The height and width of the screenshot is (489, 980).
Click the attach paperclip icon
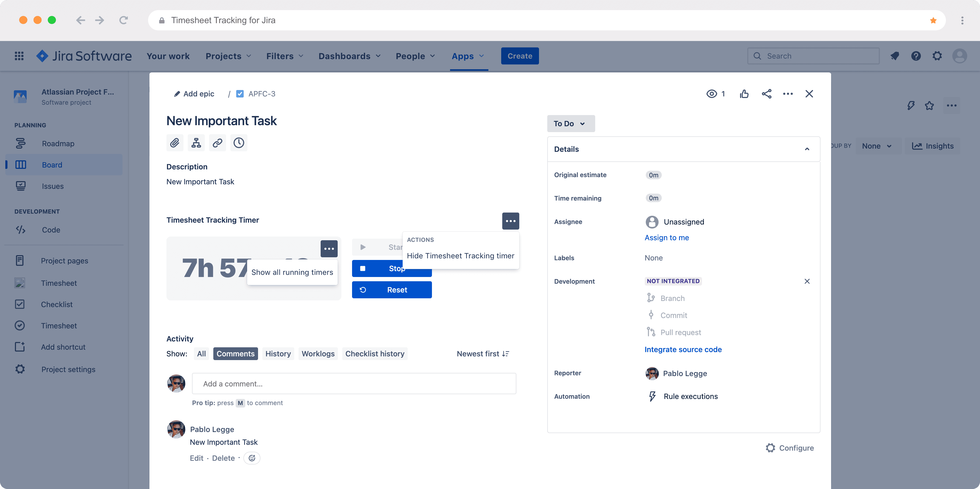175,143
